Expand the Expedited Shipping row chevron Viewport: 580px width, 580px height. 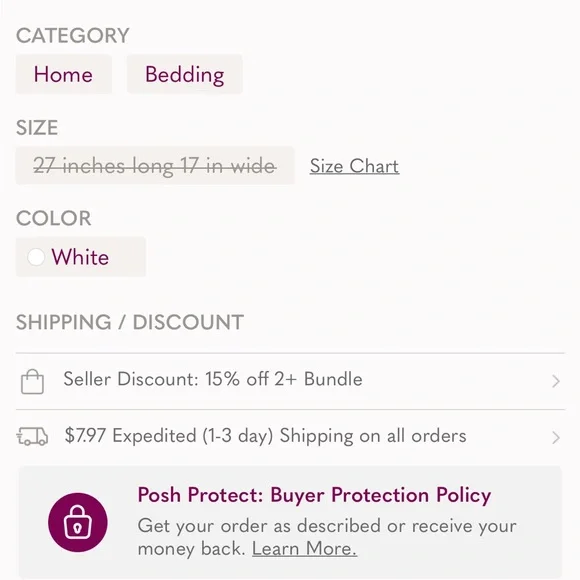pyautogui.click(x=556, y=437)
